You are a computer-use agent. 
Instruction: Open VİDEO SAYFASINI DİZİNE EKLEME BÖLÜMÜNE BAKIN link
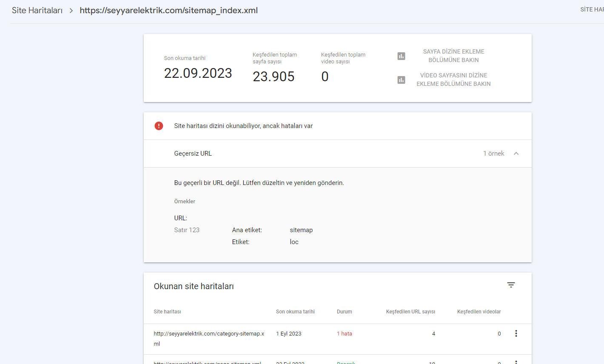pyautogui.click(x=453, y=80)
